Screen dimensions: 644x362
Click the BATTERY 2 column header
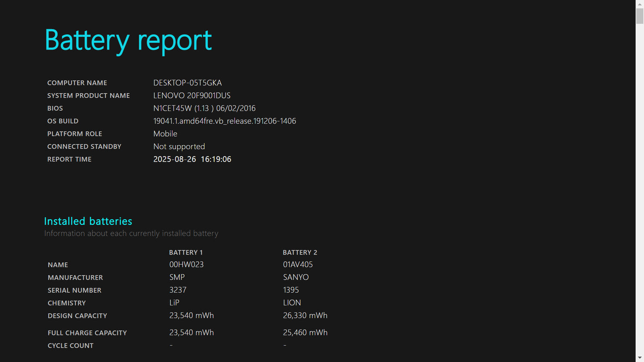pyautogui.click(x=300, y=253)
